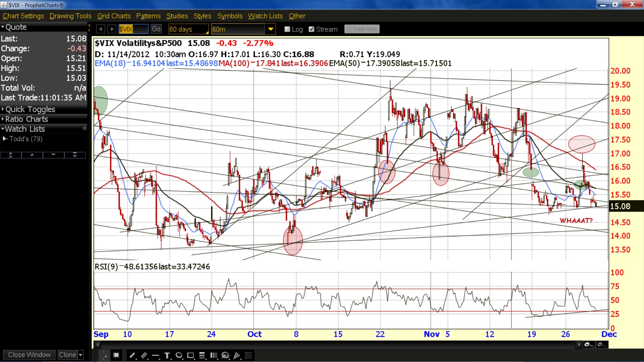Select the Fibonacci spiral tool
The height and width of the screenshot is (362, 644).
(x=225, y=355)
